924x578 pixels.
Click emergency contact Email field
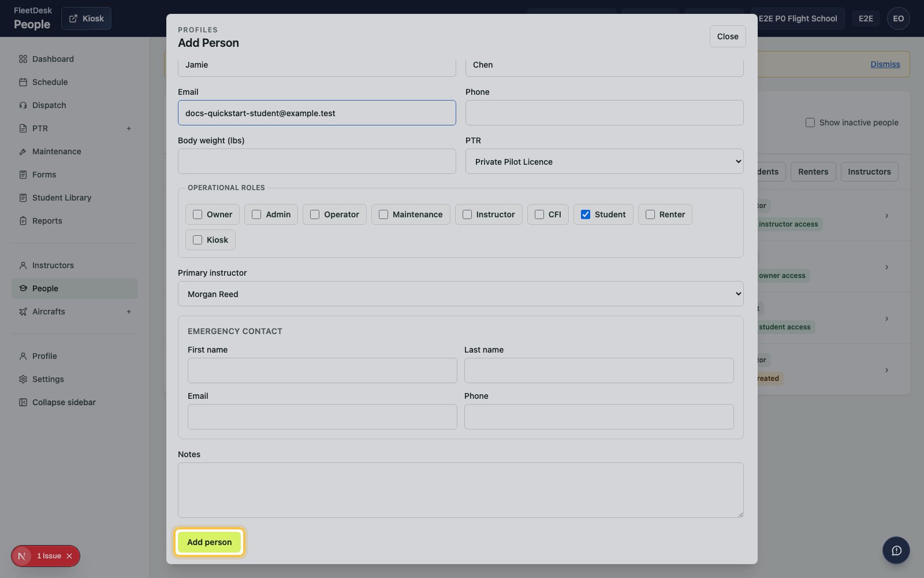(x=322, y=417)
